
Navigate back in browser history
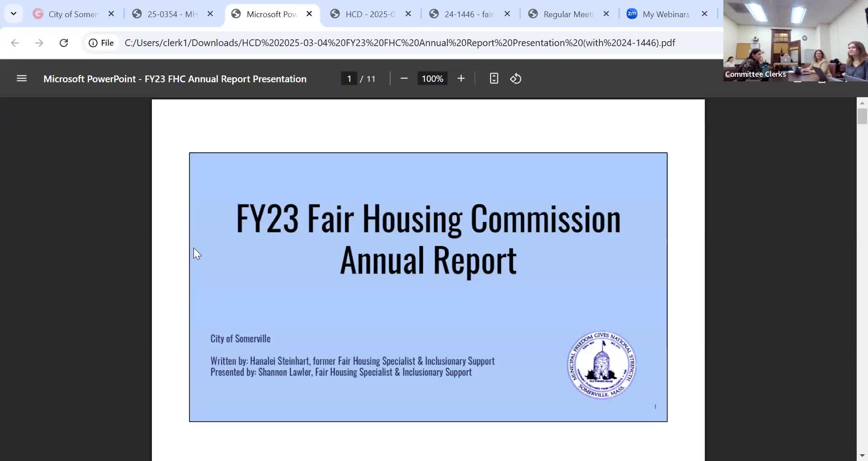15,42
